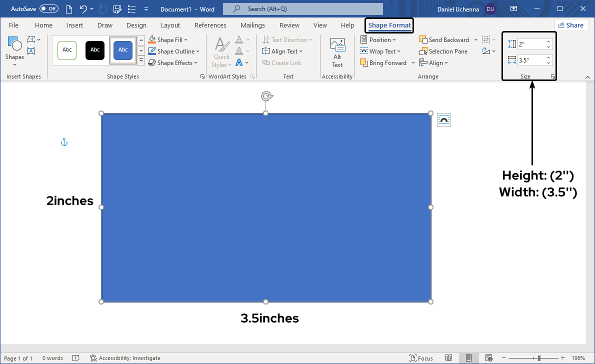Click the rotate handle above the rectangle
The image size is (595, 364).
267,96
